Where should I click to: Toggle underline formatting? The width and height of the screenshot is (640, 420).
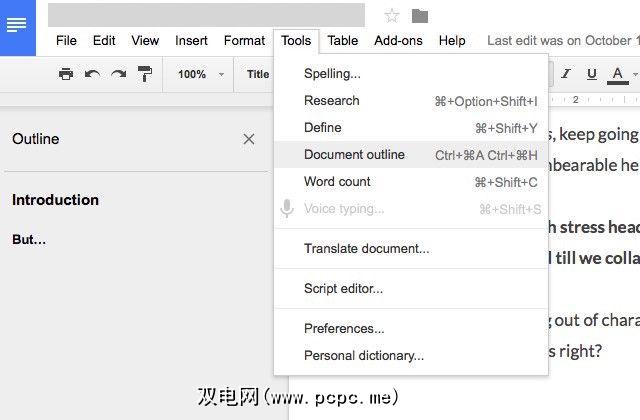pyautogui.click(x=591, y=74)
